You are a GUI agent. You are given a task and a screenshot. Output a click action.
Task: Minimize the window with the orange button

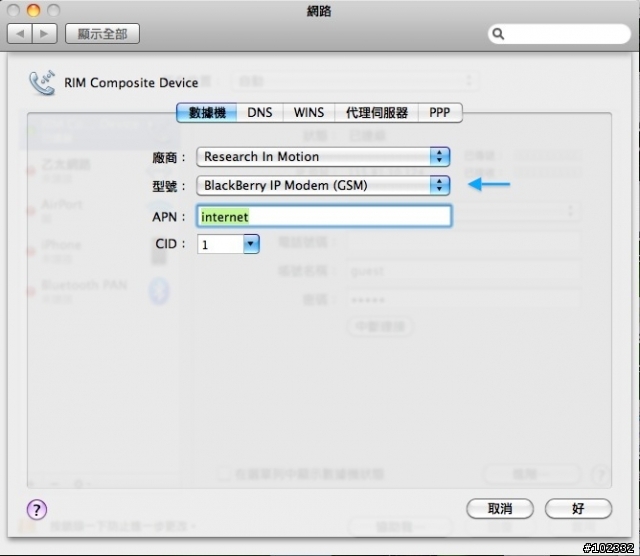pos(33,10)
